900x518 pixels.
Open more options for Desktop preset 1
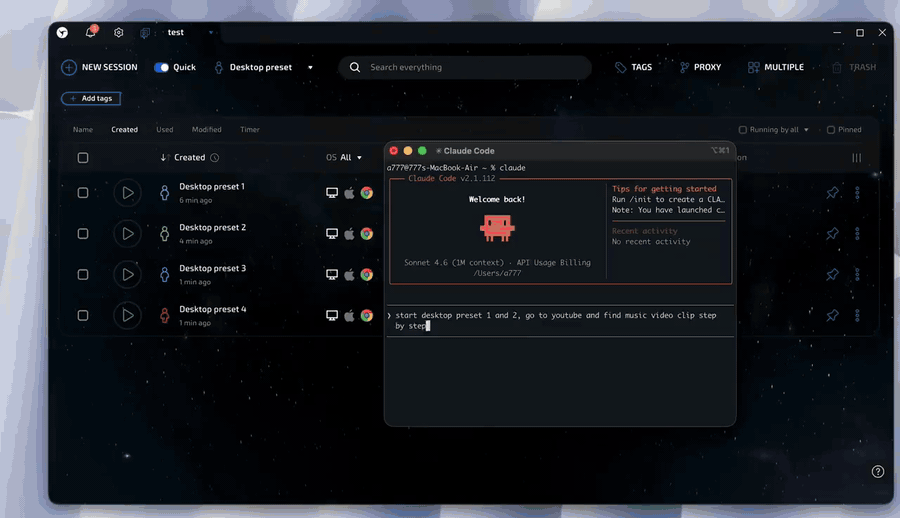[x=857, y=193]
